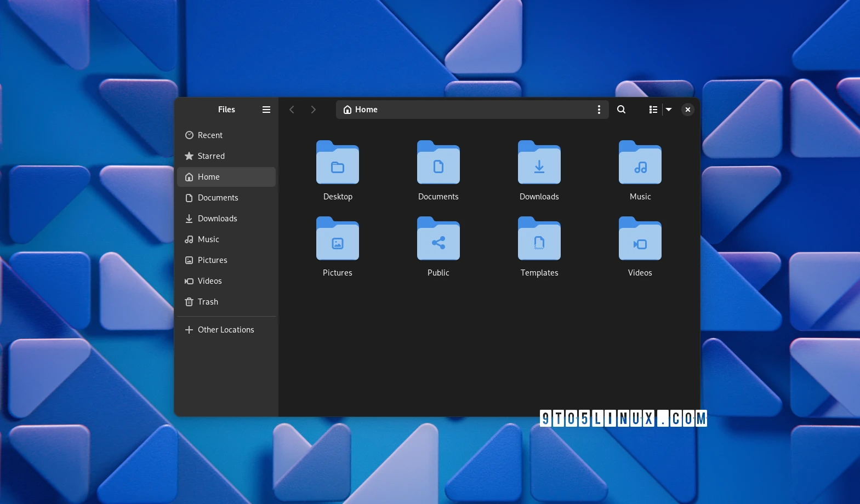Go forward with the right arrow
860x504 pixels.
coord(313,110)
